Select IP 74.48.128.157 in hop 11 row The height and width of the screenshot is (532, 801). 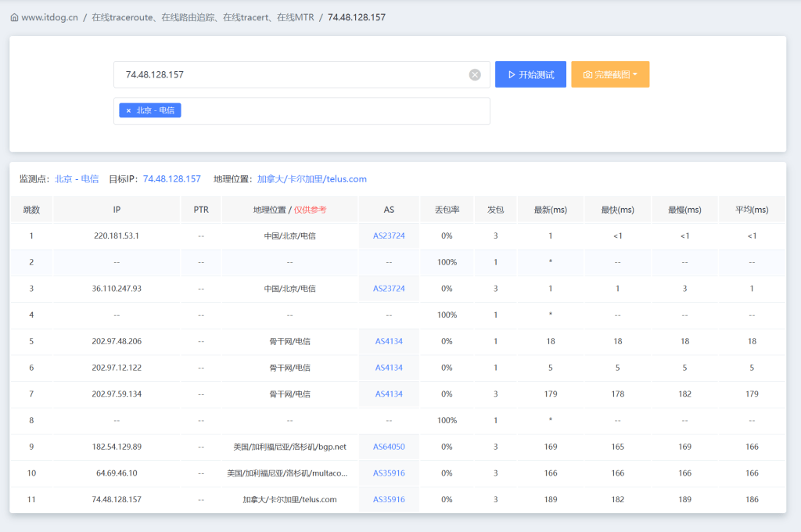tap(117, 499)
